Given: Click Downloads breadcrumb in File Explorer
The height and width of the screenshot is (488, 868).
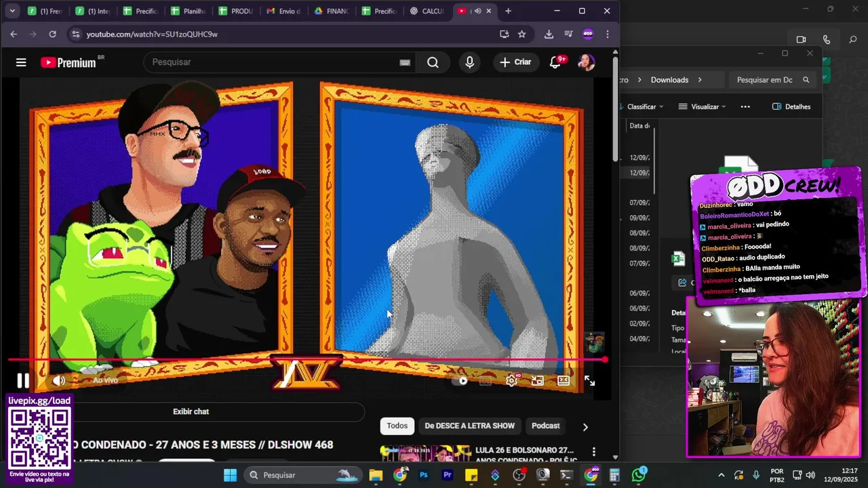Looking at the screenshot, I should pos(669,80).
